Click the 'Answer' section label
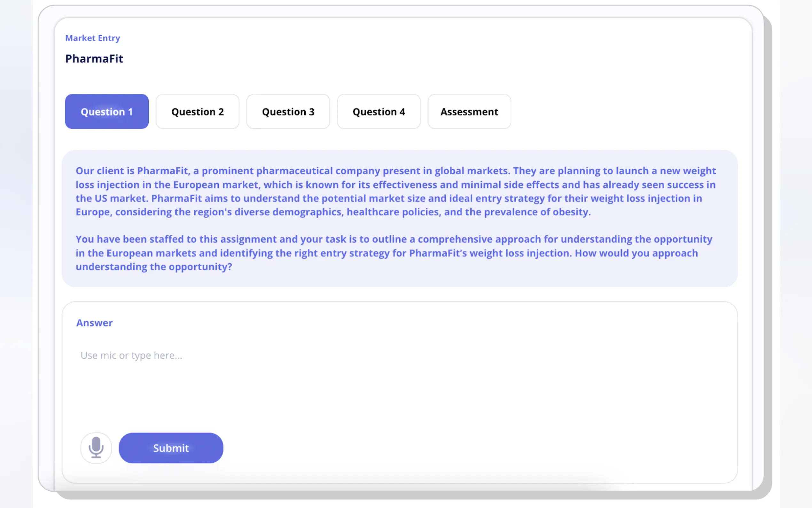 click(x=94, y=322)
